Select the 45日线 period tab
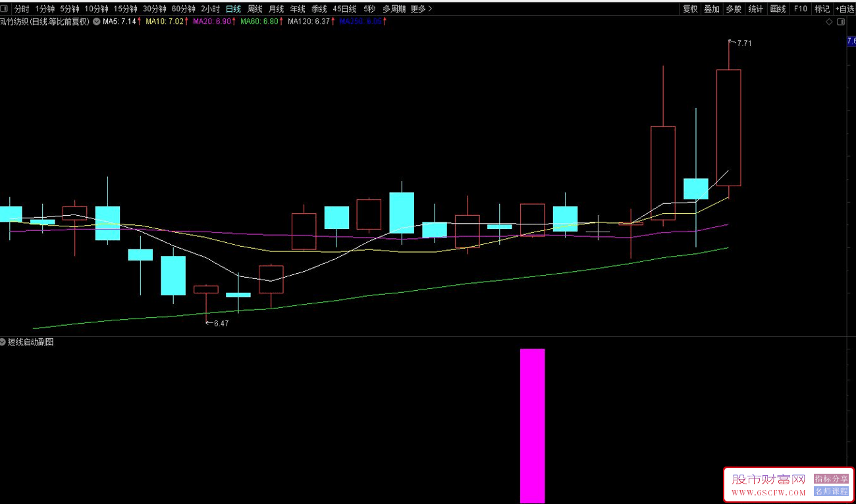Image resolution: width=856 pixels, height=504 pixels. click(344, 9)
